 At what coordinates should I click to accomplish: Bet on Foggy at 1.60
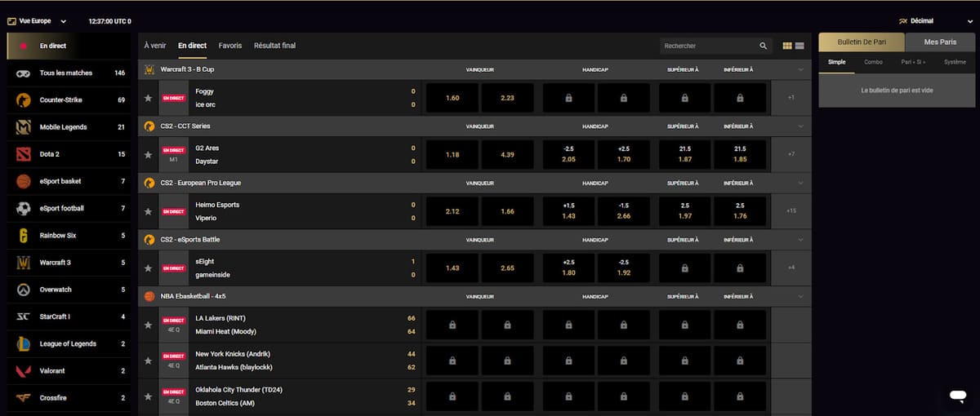click(x=452, y=98)
